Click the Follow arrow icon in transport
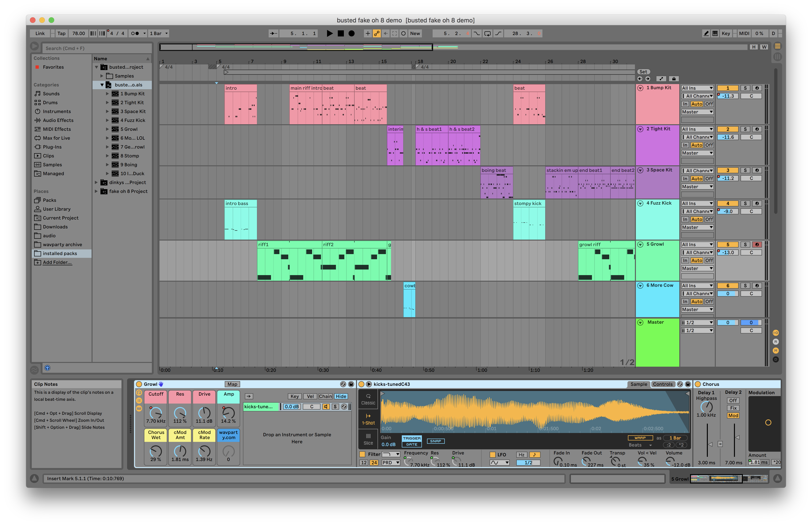This screenshot has width=812, height=525. pyautogui.click(x=273, y=33)
